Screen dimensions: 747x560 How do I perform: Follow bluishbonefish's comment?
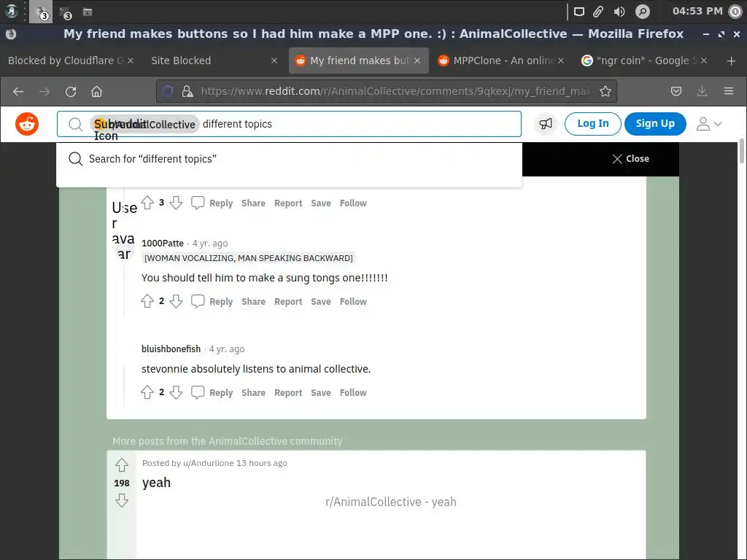point(353,393)
